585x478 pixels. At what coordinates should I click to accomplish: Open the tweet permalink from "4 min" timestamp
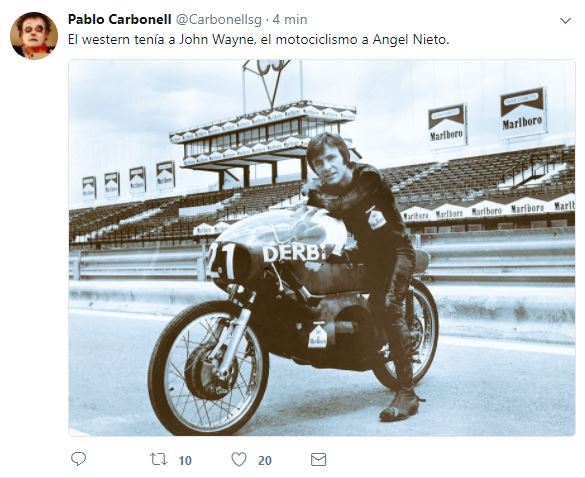pyautogui.click(x=290, y=19)
